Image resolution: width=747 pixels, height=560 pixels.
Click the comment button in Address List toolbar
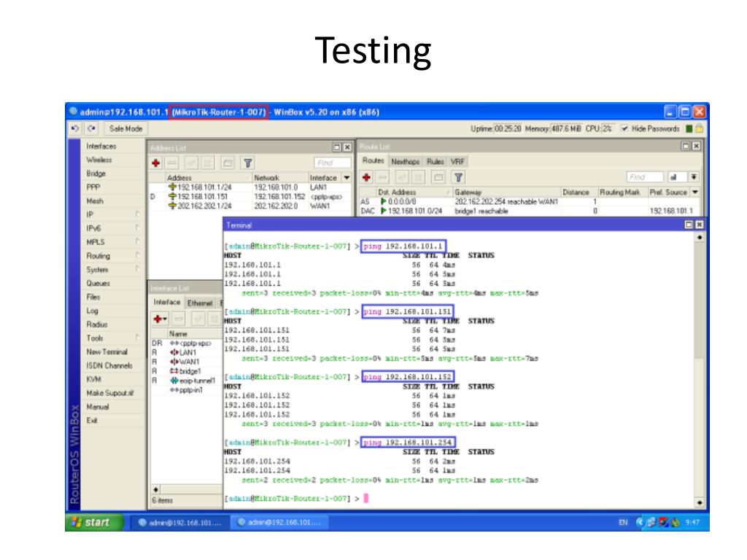coord(228,163)
